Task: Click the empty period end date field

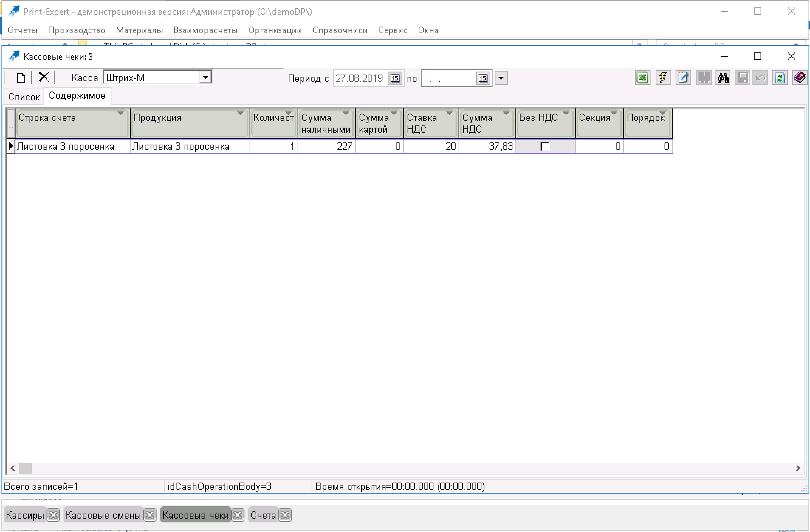Action: click(449, 78)
